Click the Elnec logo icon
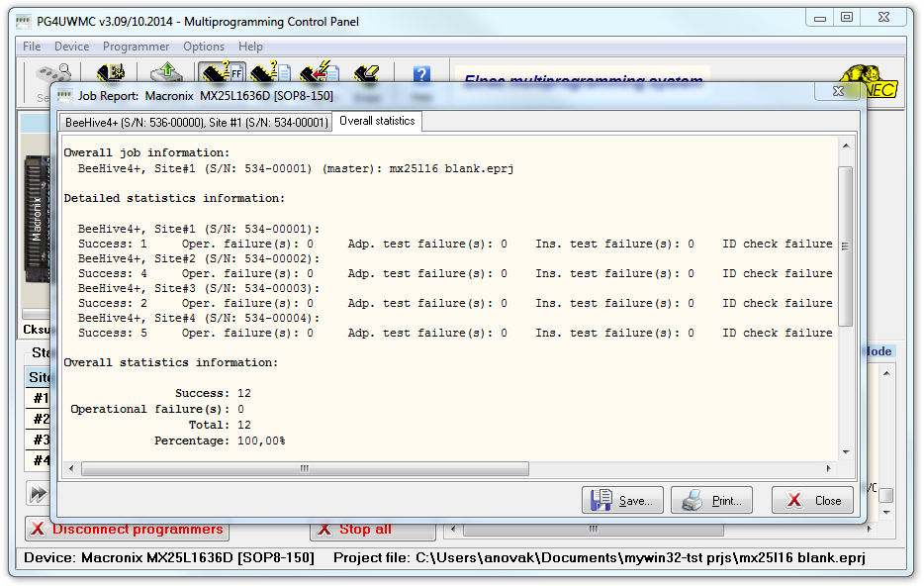Viewport: 924px width, 588px height. tap(871, 81)
